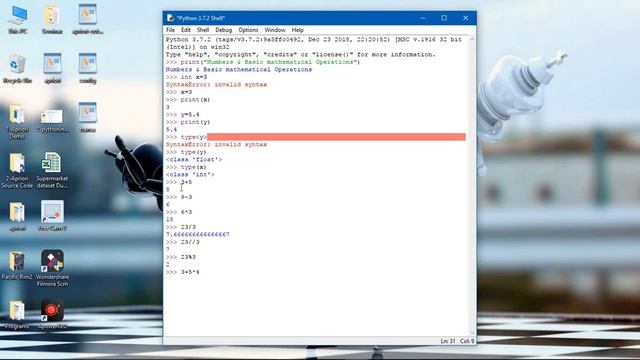This screenshot has width=640, height=360.
Task: Click the output "<class 'float'>"
Action: pyautogui.click(x=194, y=160)
